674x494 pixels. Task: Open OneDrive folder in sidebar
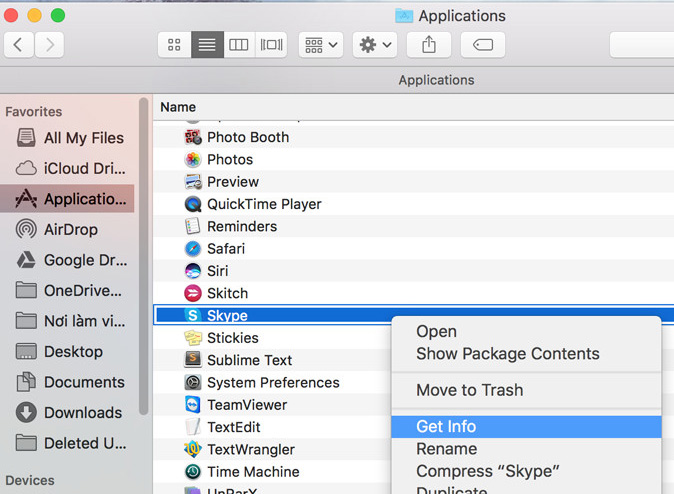[69, 291]
